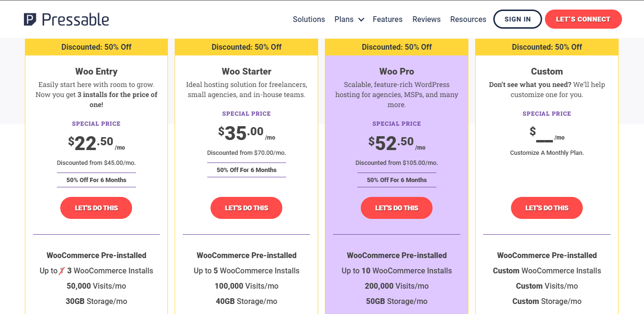Open Resources in the navigation bar
This screenshot has width=644, height=314.
[468, 19]
